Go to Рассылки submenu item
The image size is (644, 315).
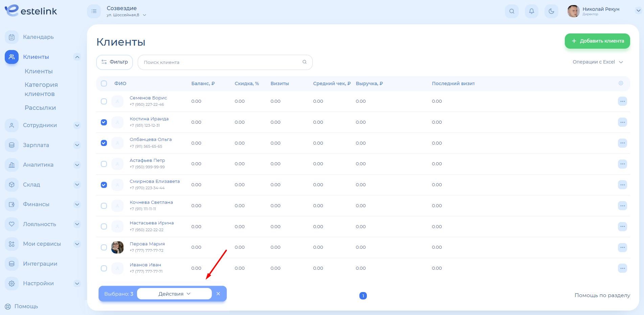pyautogui.click(x=40, y=108)
